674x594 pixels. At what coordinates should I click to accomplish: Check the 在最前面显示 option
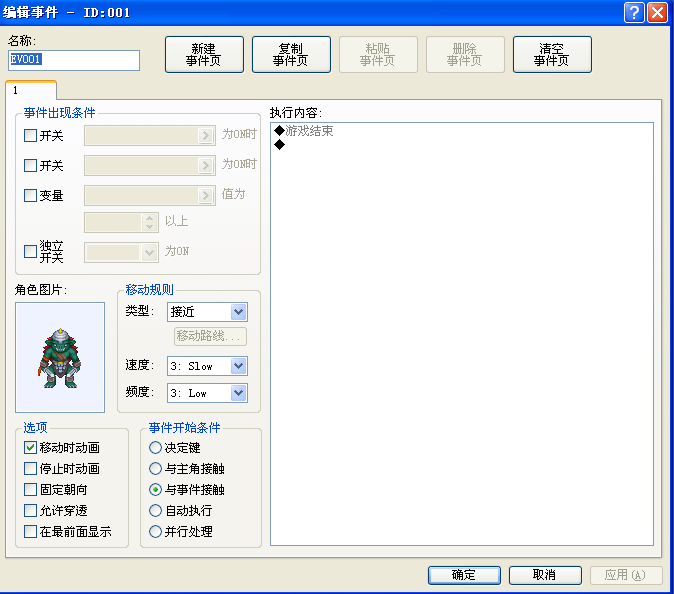click(x=30, y=532)
